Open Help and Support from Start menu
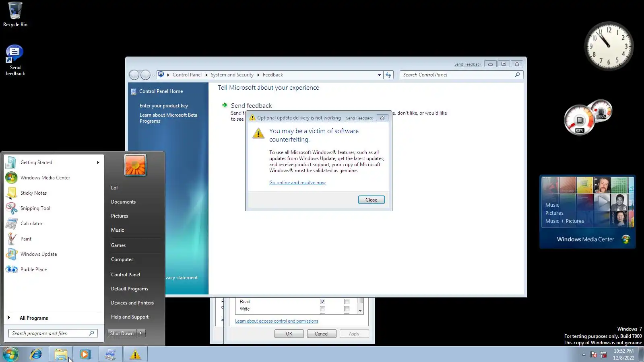The width and height of the screenshot is (644, 362). pyautogui.click(x=130, y=317)
